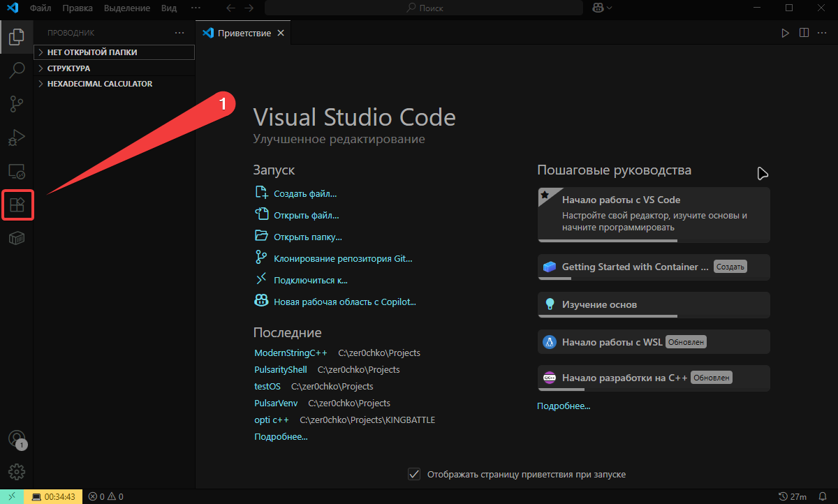Expand the 'Нет открытой папки' section
Image resolution: width=838 pixels, height=504 pixels.
[x=92, y=52]
